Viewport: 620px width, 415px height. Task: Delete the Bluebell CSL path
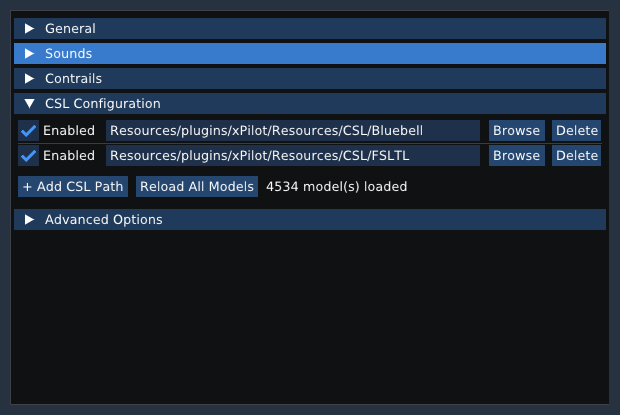click(576, 131)
